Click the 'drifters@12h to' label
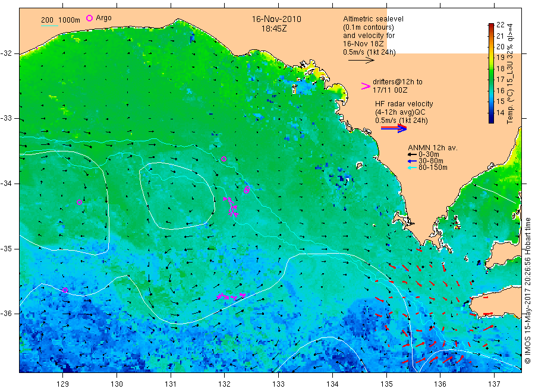The width and height of the screenshot is (535, 392). click(x=397, y=82)
